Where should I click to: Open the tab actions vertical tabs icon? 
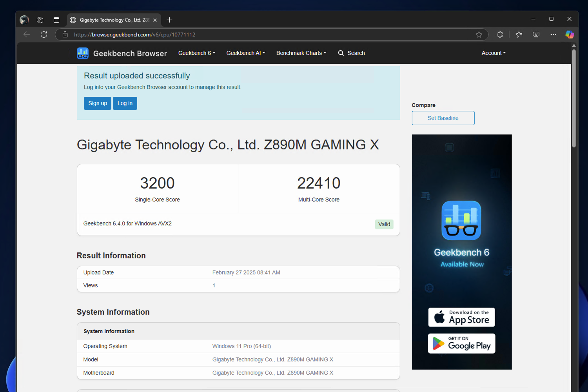point(56,20)
